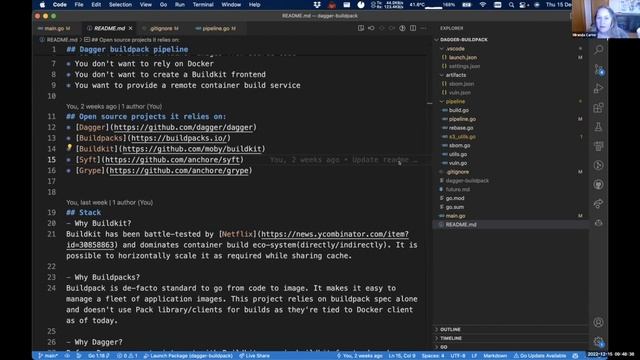
Task: Click Launch Package (dagger-buildpack) in status bar
Action: pyautogui.click(x=188, y=356)
